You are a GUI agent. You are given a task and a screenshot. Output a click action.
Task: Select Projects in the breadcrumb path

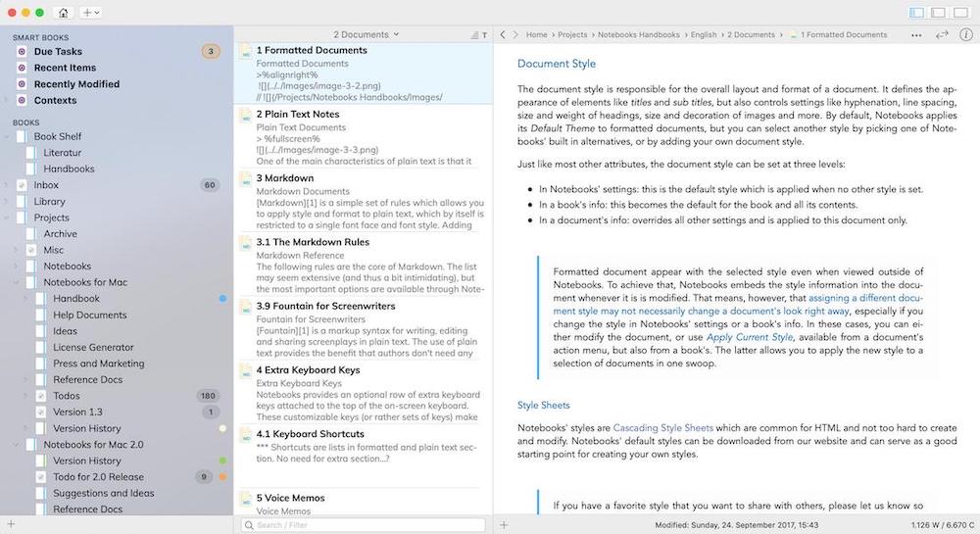[572, 35]
